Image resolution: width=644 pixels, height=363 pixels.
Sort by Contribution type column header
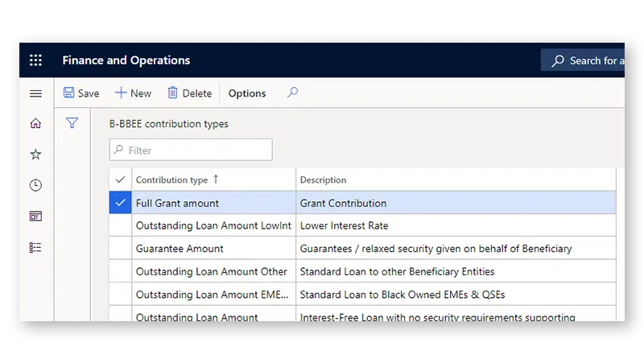(x=171, y=180)
